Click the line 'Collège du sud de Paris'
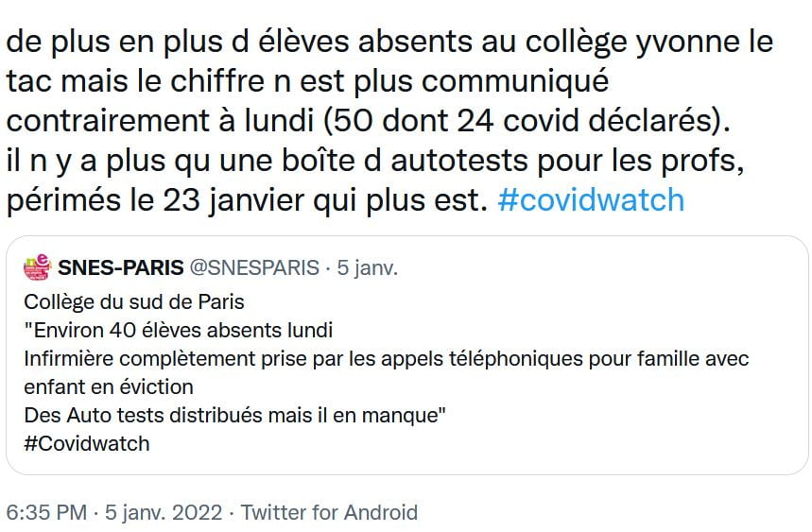Screen dimensions: 812x532 (134, 301)
